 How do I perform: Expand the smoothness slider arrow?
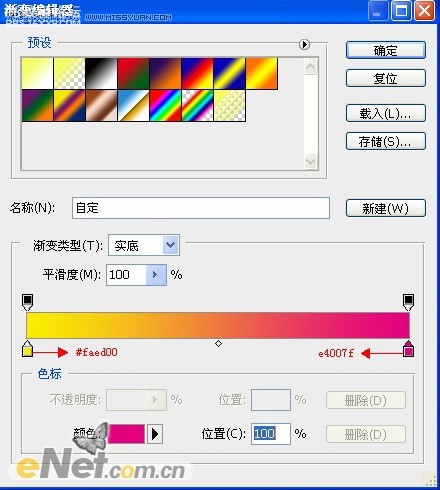(x=156, y=275)
